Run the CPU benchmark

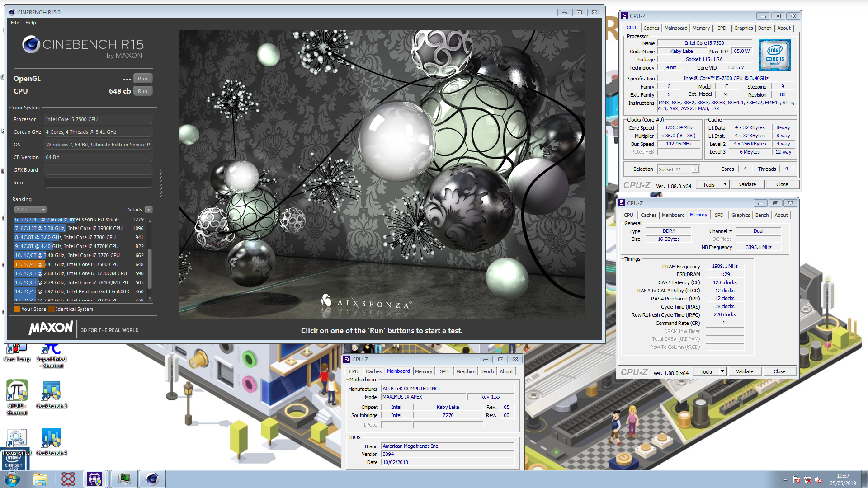coord(142,91)
